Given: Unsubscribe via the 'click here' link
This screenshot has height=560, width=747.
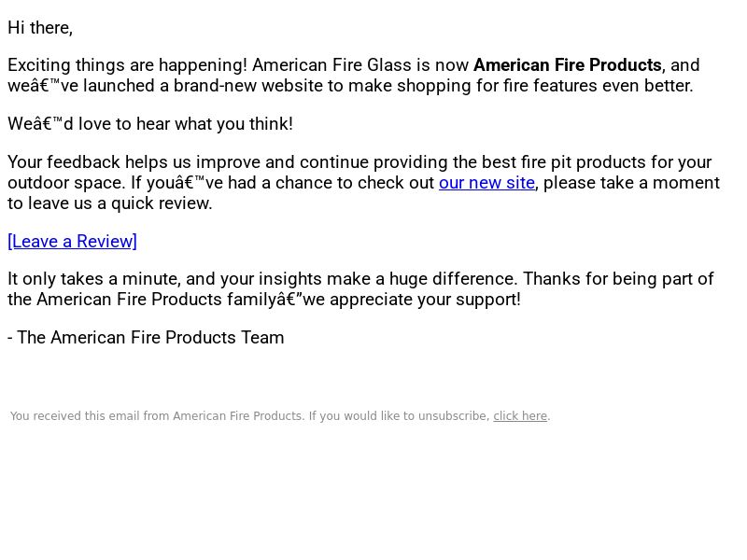Looking at the screenshot, I should point(520,416).
